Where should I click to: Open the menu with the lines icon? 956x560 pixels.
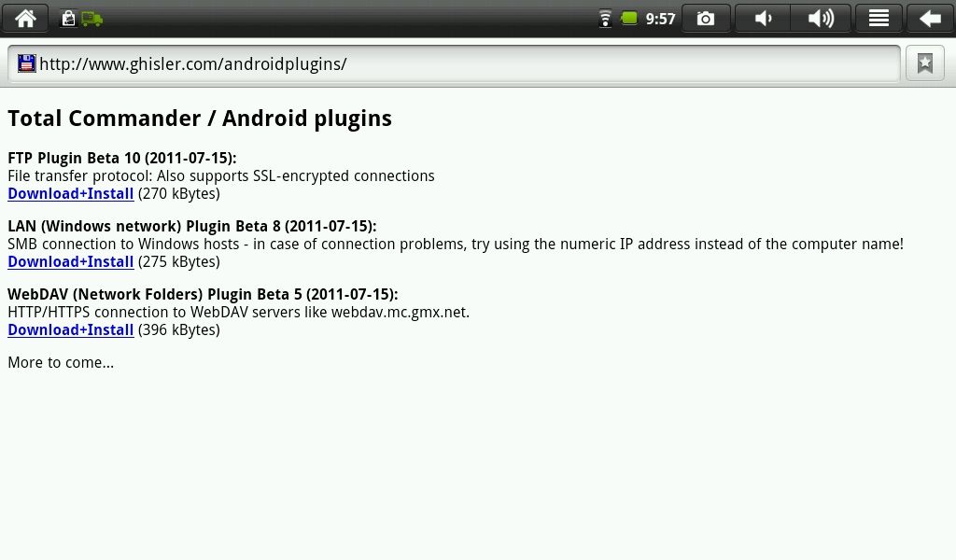(879, 19)
